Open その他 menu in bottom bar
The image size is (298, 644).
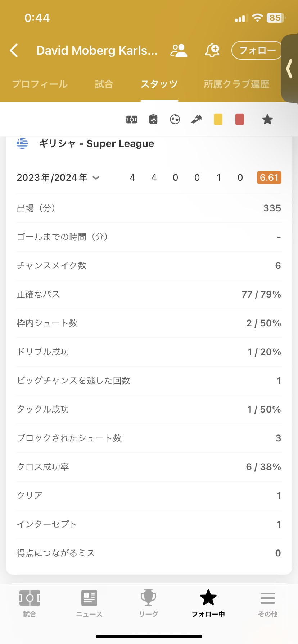point(268,604)
